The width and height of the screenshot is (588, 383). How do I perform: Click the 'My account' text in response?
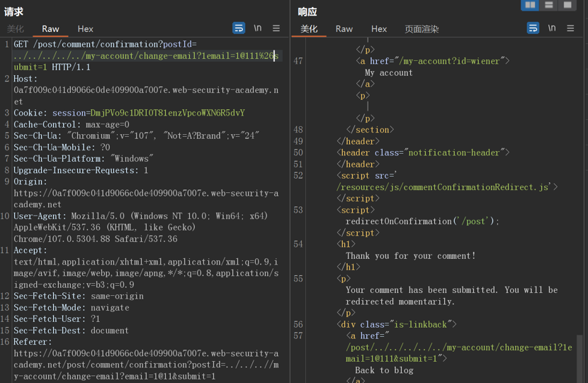pyautogui.click(x=388, y=73)
